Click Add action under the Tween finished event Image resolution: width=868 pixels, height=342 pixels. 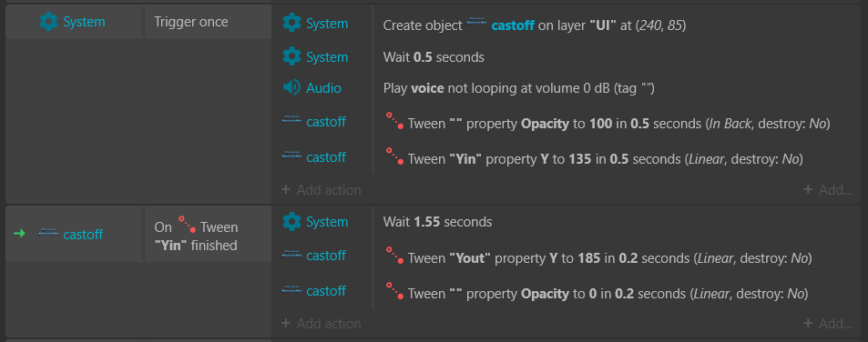[322, 324]
